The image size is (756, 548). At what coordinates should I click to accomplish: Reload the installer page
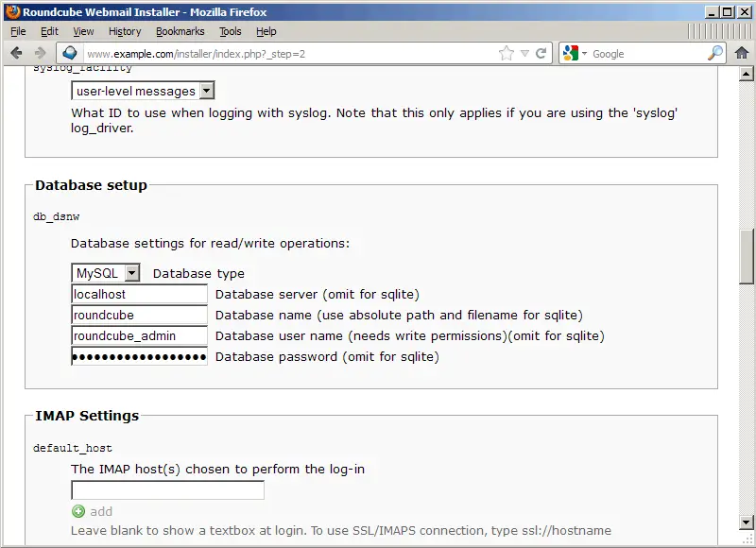click(x=541, y=53)
